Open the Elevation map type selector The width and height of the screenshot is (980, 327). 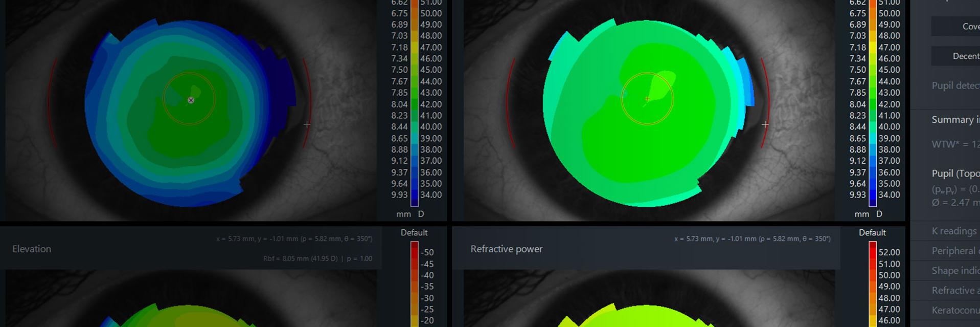[x=32, y=249]
